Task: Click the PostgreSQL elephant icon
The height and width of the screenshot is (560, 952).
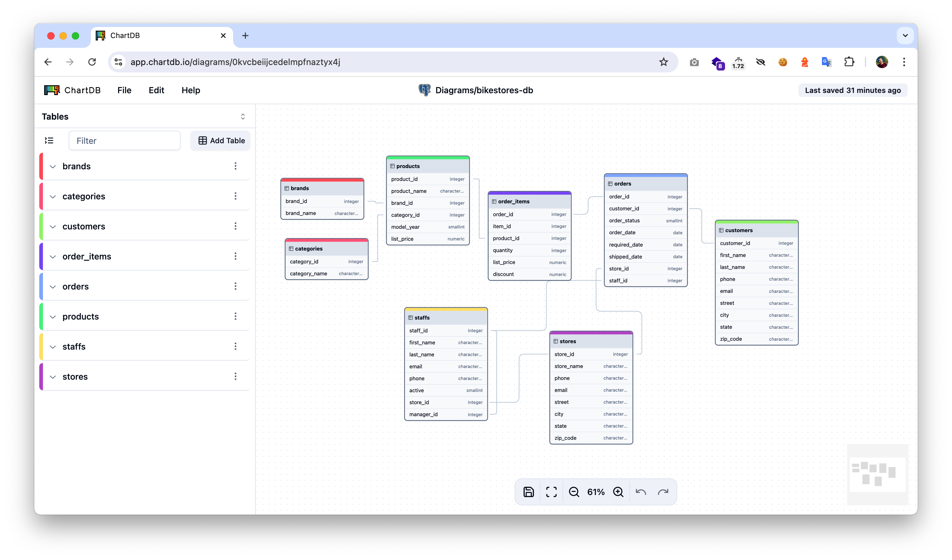Action: tap(424, 90)
